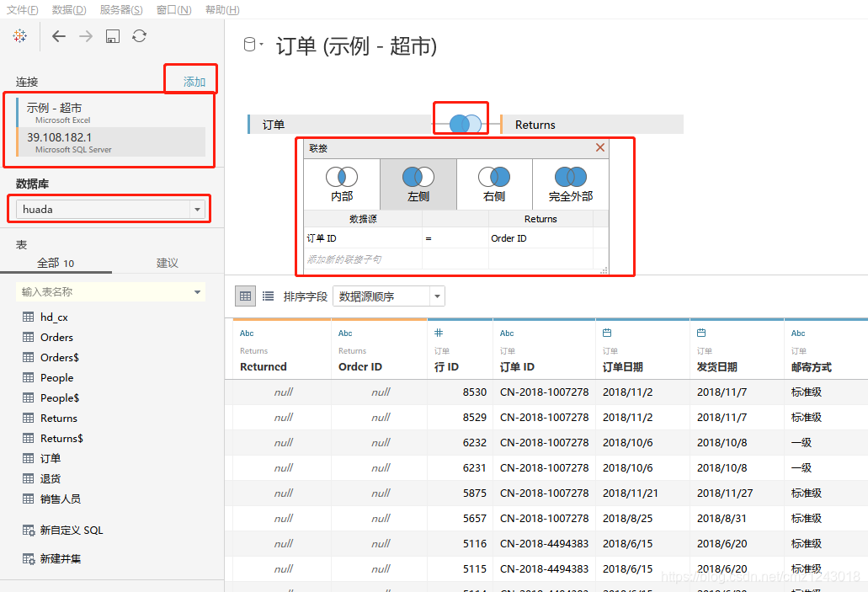Open the 帮助(H) menu
Image resolution: width=868 pixels, height=592 pixels.
(x=222, y=10)
